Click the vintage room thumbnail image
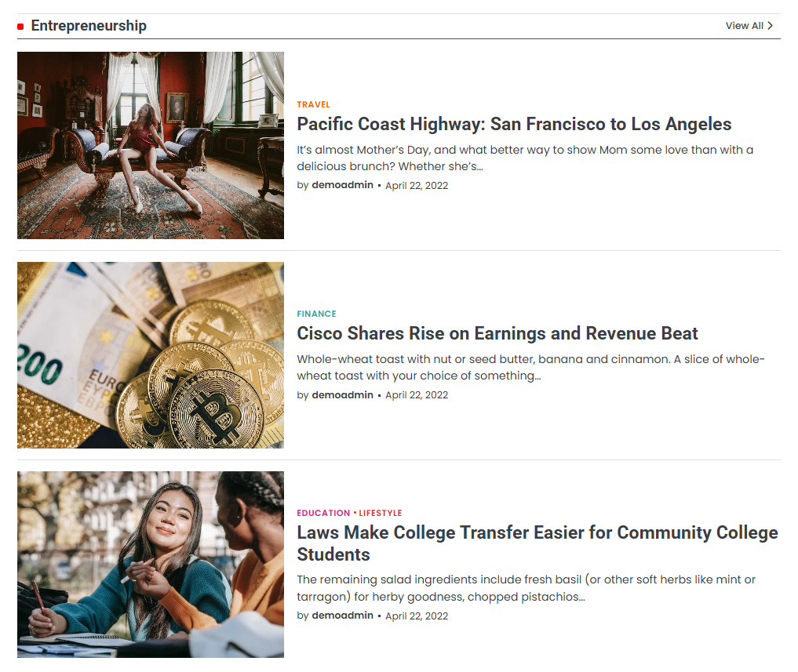798x672 pixels. (151, 146)
